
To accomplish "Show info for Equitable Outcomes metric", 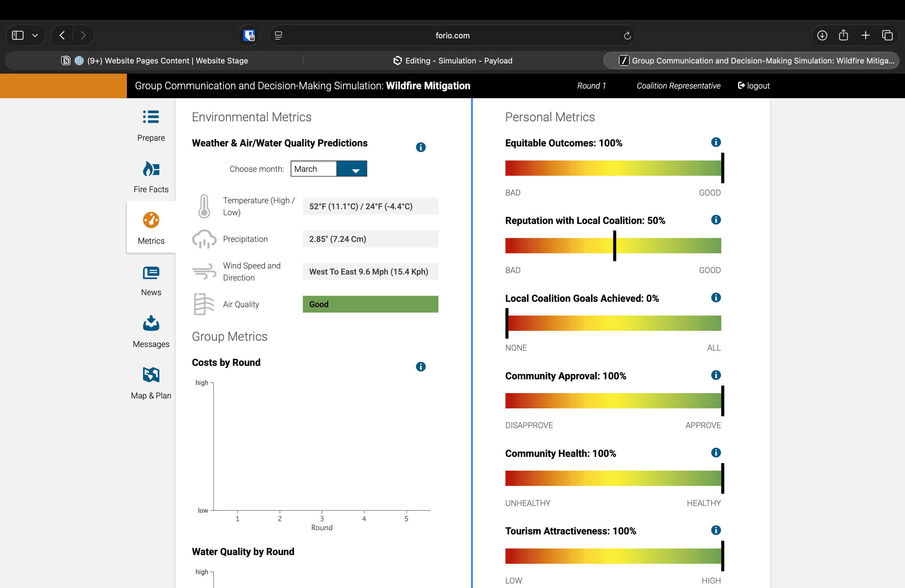I will [716, 142].
